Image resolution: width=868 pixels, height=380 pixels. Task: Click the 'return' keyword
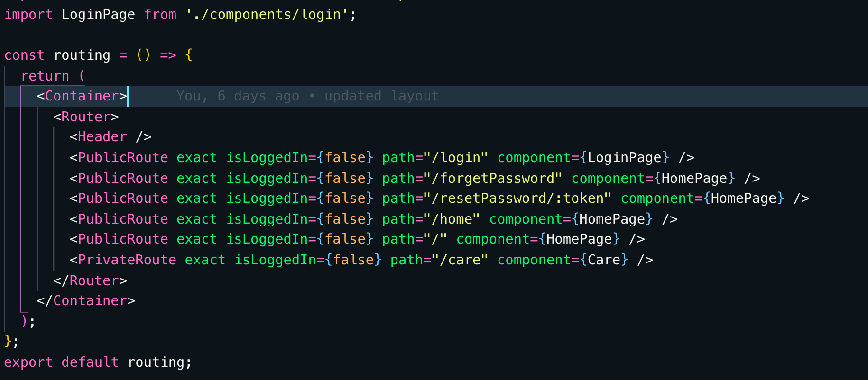(45, 76)
